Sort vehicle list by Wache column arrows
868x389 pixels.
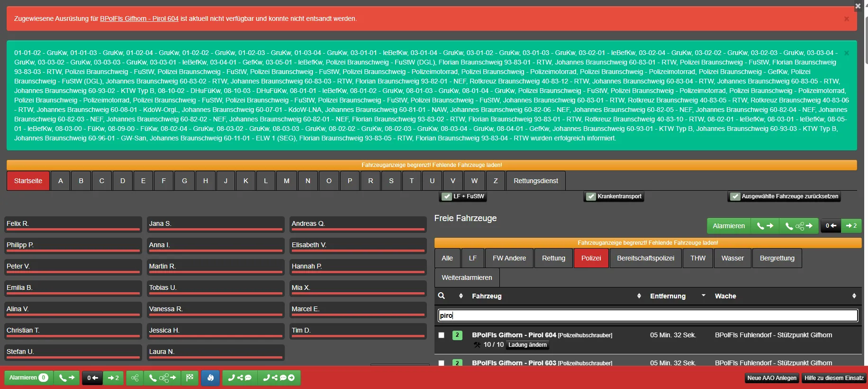tap(854, 296)
